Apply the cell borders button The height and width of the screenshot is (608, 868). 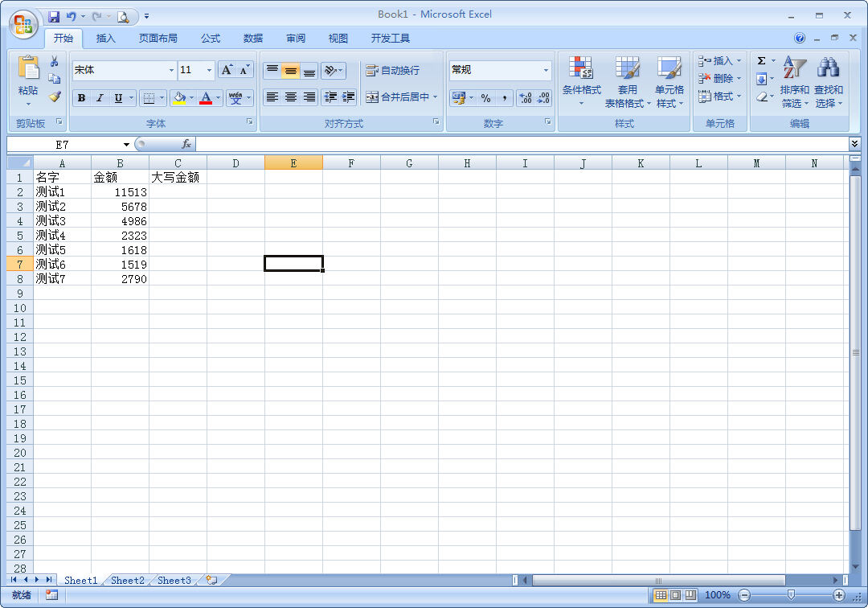[149, 98]
